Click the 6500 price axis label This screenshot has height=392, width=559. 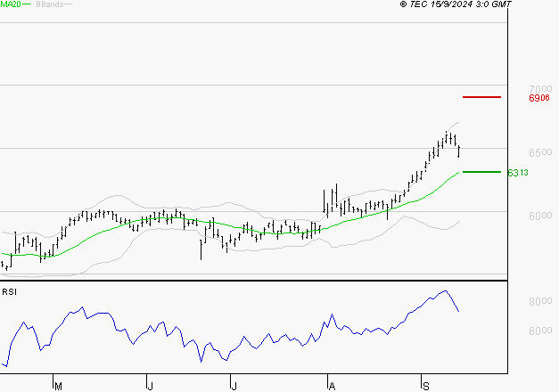(540, 152)
